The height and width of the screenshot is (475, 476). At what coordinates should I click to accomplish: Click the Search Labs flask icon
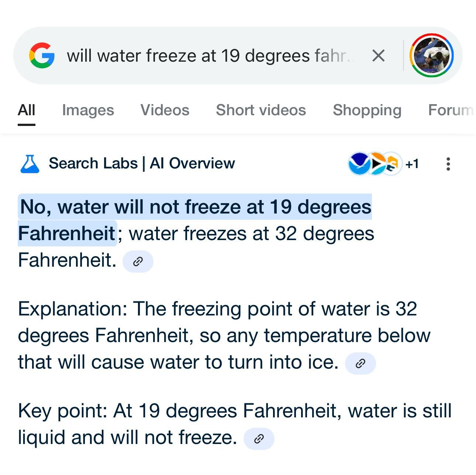[x=30, y=164]
